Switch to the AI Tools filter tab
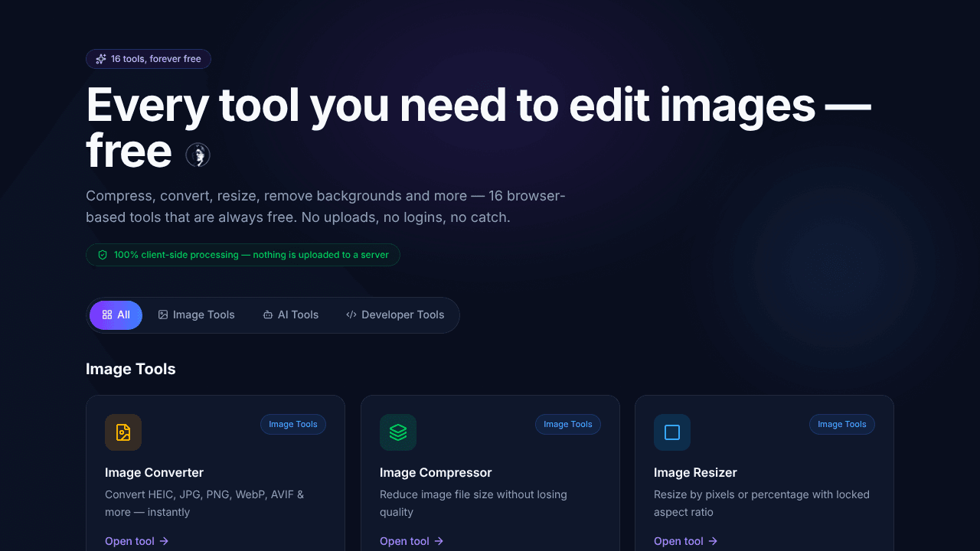The width and height of the screenshot is (980, 551). point(290,315)
